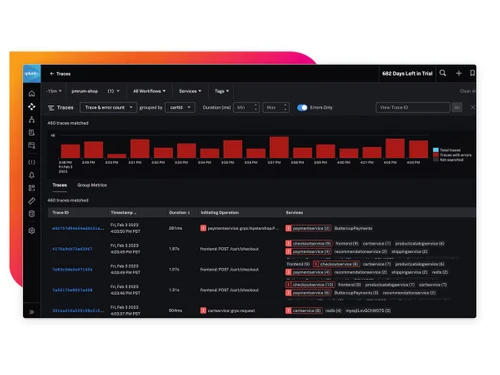Click the bookmark icon in header
Image resolution: width=500 pixels, height=375 pixels.
point(472,73)
